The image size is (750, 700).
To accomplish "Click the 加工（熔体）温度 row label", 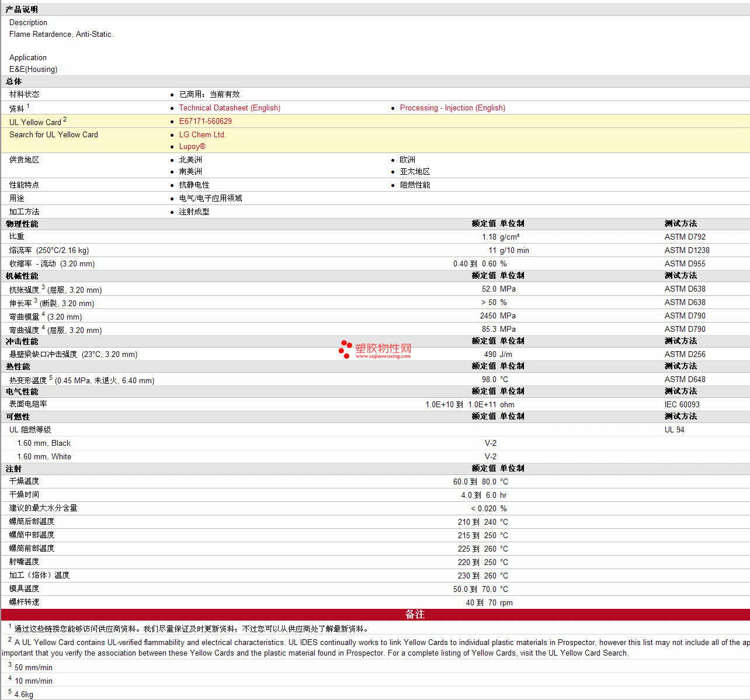I will pyautogui.click(x=39, y=576).
